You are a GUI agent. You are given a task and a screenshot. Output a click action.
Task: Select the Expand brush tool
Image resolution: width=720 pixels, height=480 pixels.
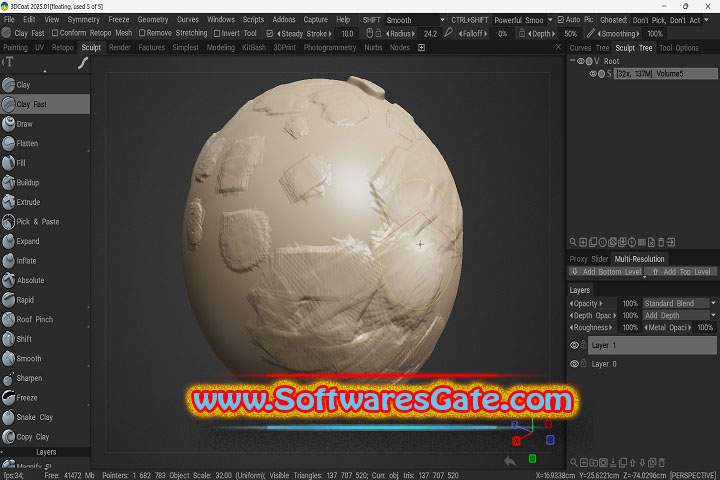45,241
